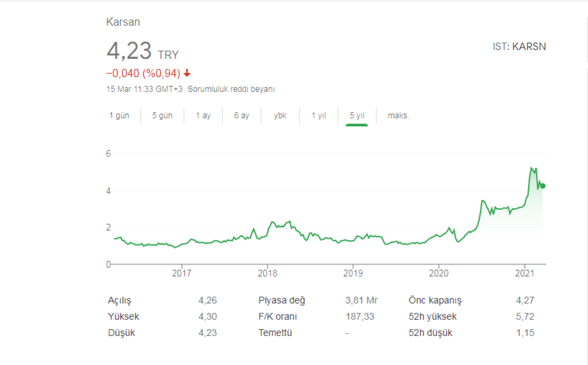Select the ybk year-to-date tab
588x365 pixels.
280,116
